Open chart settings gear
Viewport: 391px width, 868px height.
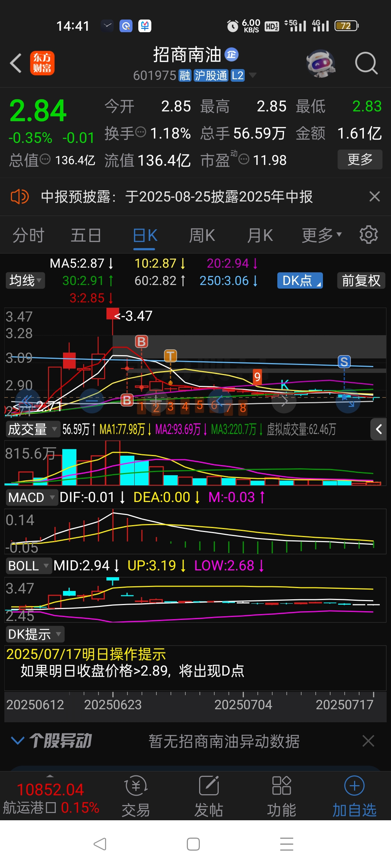pos(369,235)
